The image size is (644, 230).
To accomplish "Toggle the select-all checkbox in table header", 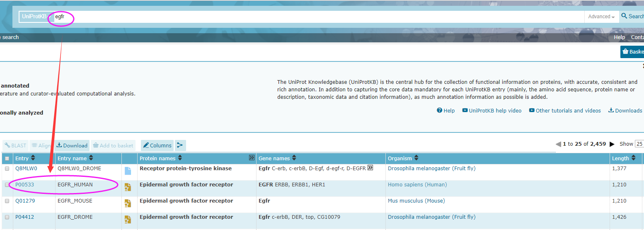I will [7, 159].
